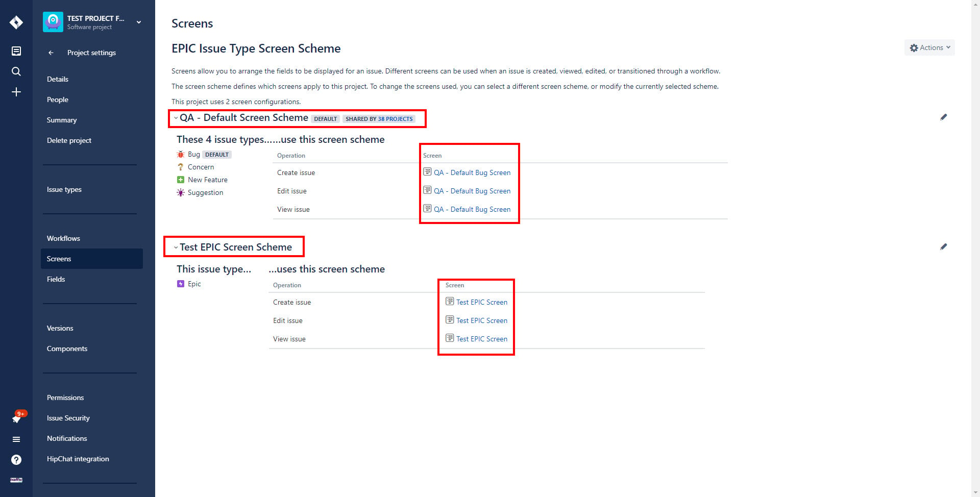
Task: Click the create plus icon
Action: 16,92
